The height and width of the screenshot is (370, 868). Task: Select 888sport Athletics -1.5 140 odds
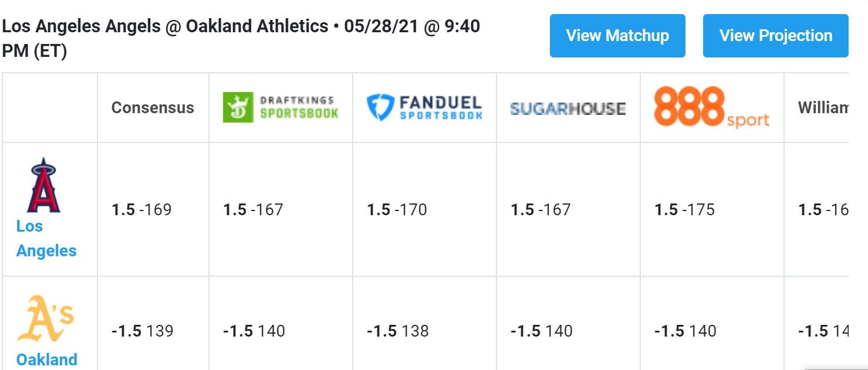[x=685, y=331]
